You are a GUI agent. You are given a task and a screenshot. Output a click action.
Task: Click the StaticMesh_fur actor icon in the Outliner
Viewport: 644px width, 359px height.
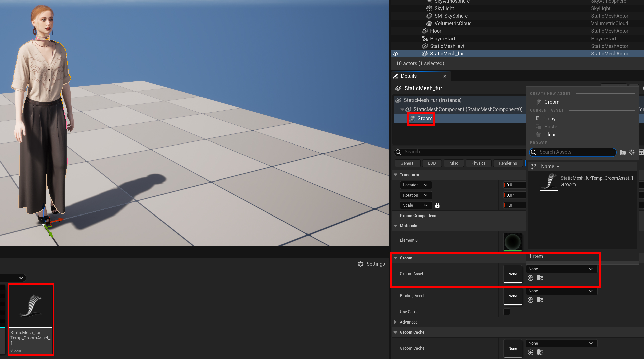click(x=425, y=54)
